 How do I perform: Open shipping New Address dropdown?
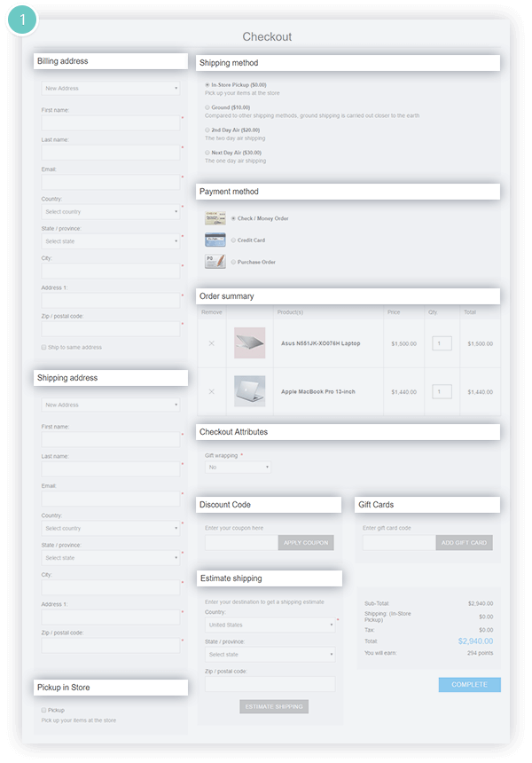pyautogui.click(x=110, y=405)
